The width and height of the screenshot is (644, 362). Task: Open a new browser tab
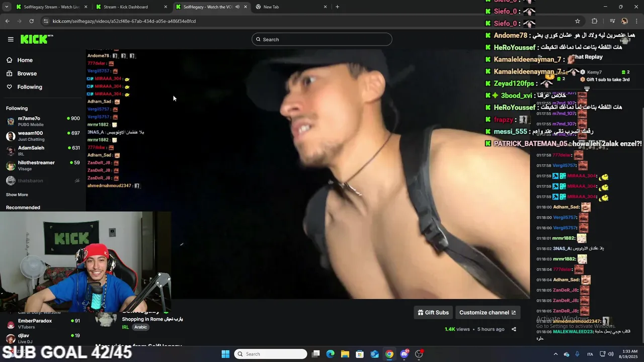click(x=337, y=7)
